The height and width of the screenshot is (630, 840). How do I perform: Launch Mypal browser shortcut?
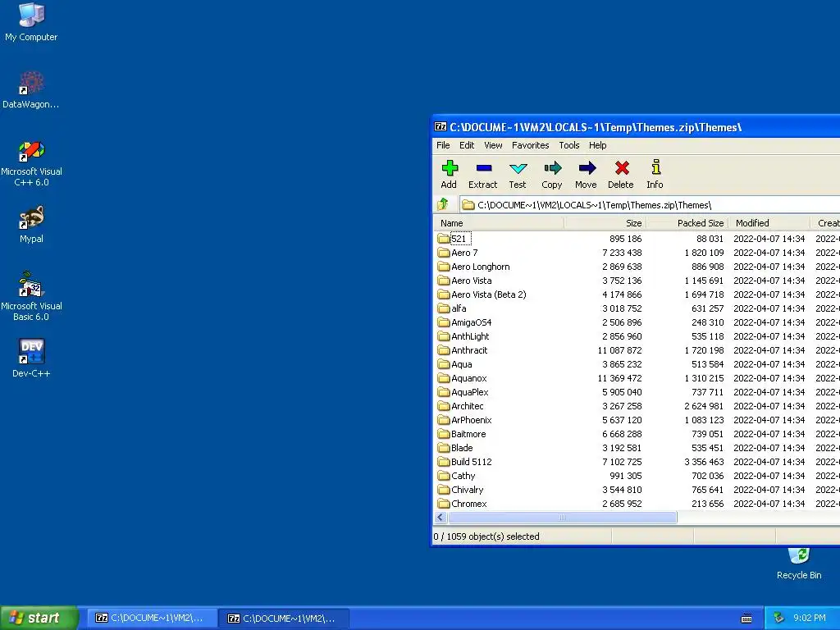pyautogui.click(x=31, y=225)
